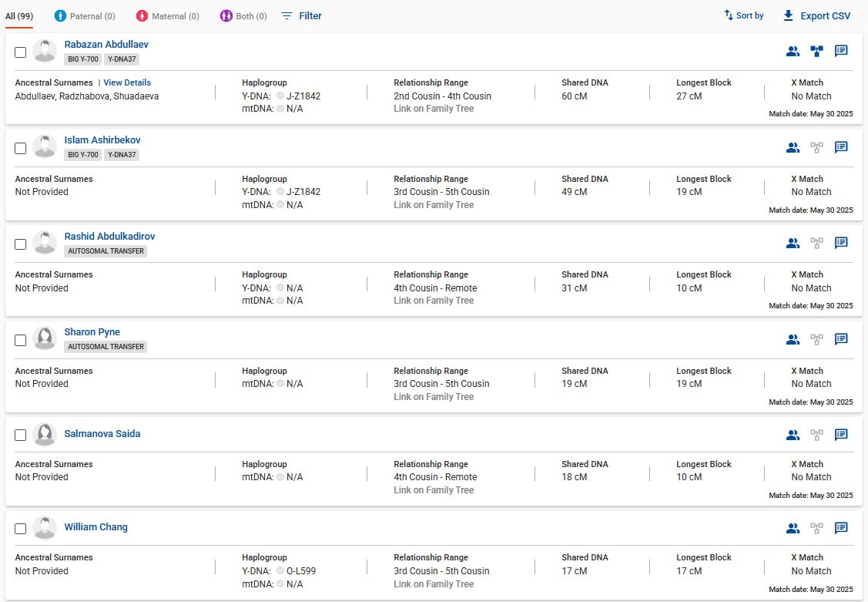Click View Details for ancestral surnames
Image resolution: width=868 pixels, height=602 pixels.
(127, 82)
